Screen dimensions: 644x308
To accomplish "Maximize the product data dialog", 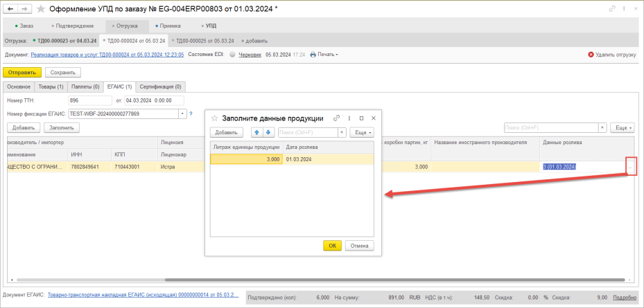I will [x=361, y=118].
